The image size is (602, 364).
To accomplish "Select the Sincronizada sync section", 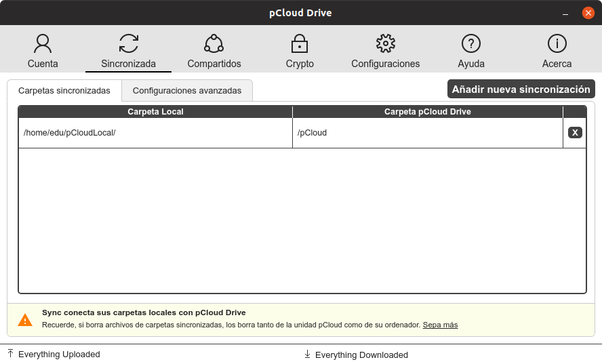I will point(128,51).
